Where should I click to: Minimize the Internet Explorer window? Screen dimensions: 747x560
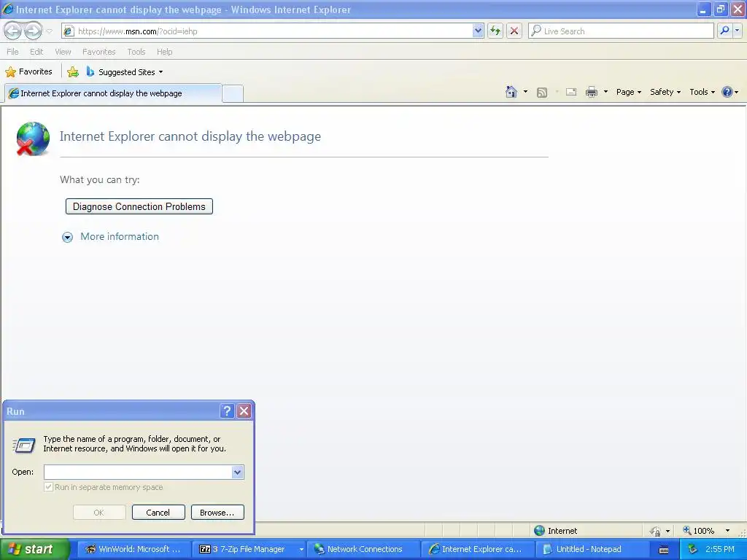[704, 9]
